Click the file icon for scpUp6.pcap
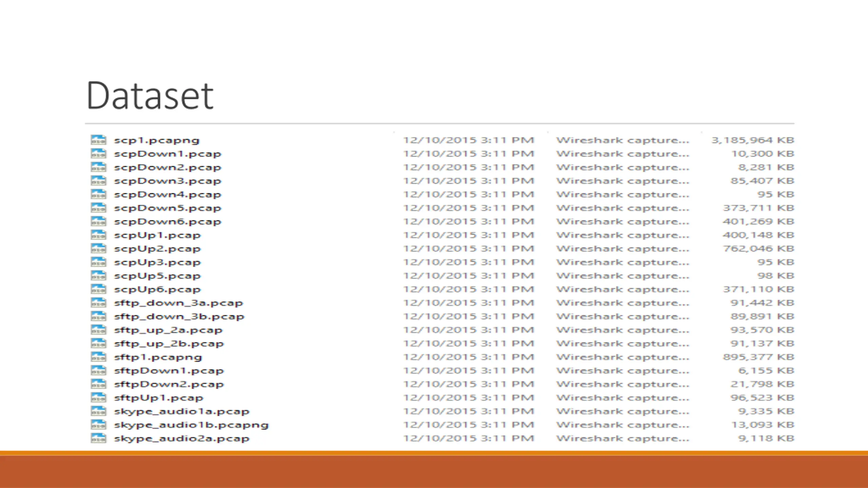The height and width of the screenshot is (488, 868). tap(98, 289)
